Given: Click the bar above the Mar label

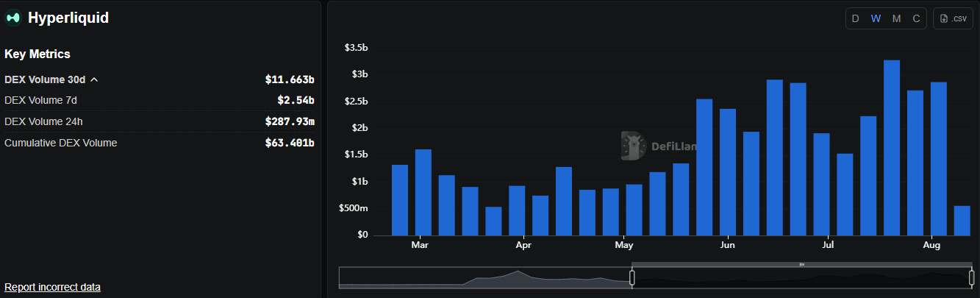Looking at the screenshot, I should (x=423, y=193).
